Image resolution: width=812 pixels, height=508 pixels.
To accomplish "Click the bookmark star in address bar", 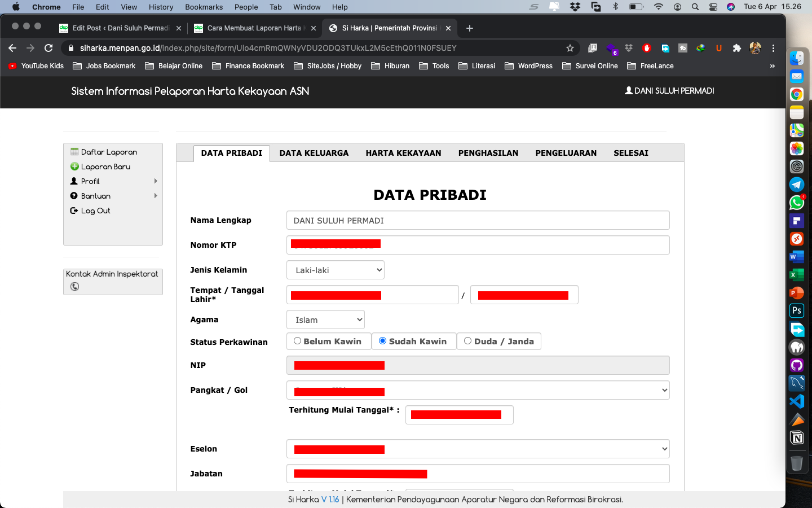I will [x=570, y=48].
